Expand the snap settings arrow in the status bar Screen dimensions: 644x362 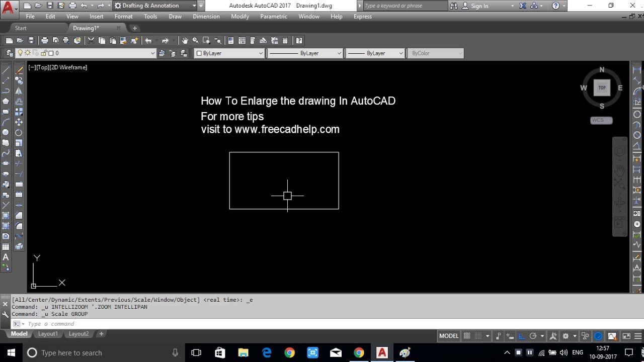(x=488, y=336)
